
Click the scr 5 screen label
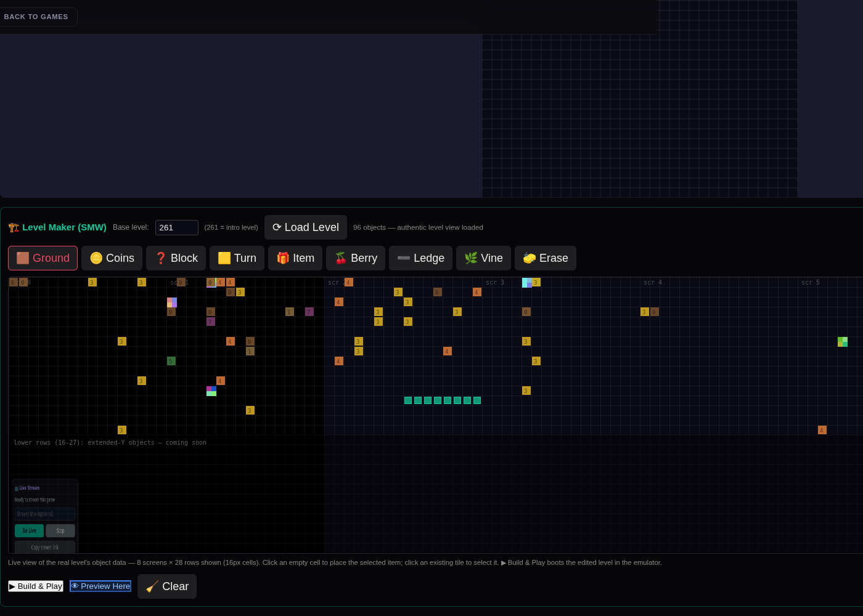point(811,283)
